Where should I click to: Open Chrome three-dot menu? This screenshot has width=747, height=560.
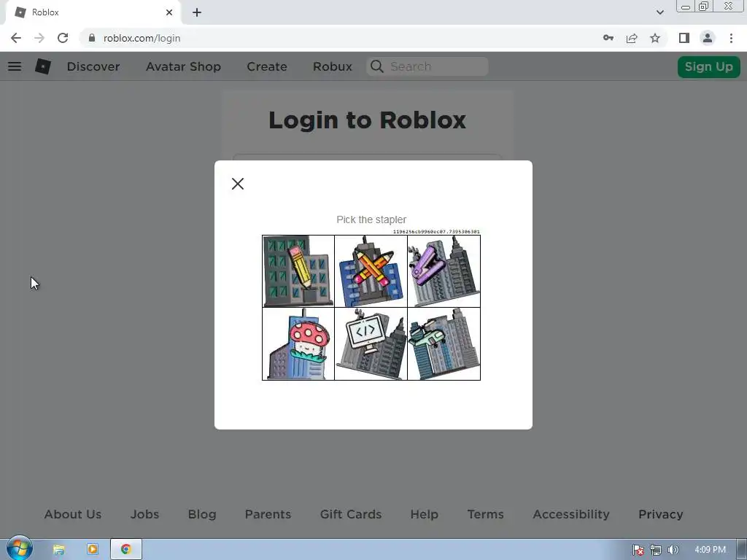pos(731,38)
